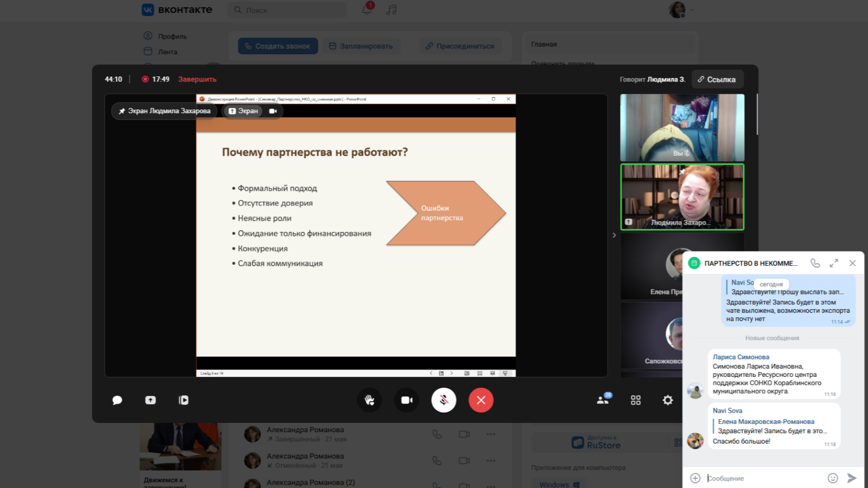Screen dimensions: 868x488
Task: Click the red recording indicator icon
Action: click(x=145, y=79)
